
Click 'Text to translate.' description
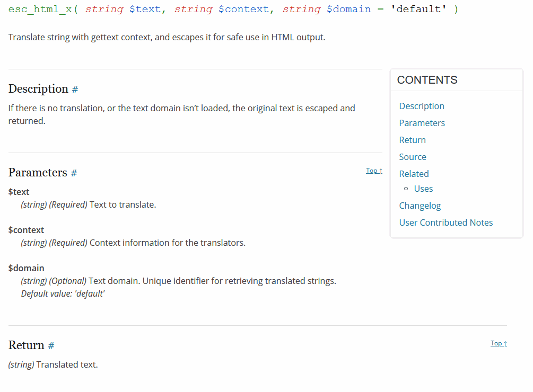[x=123, y=205]
